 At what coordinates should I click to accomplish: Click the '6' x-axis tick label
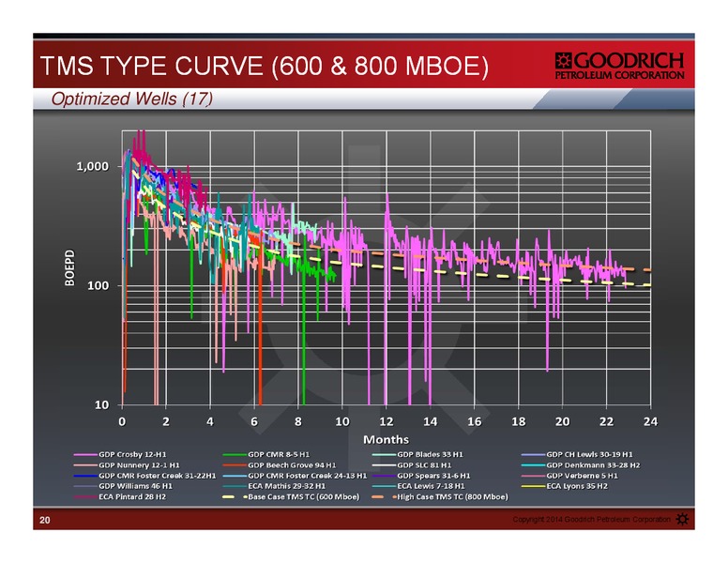[x=254, y=421]
